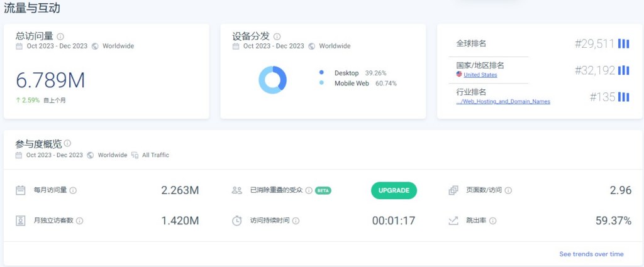Click info icon next to 参与度概览
The height and width of the screenshot is (267, 644).
tap(67, 143)
